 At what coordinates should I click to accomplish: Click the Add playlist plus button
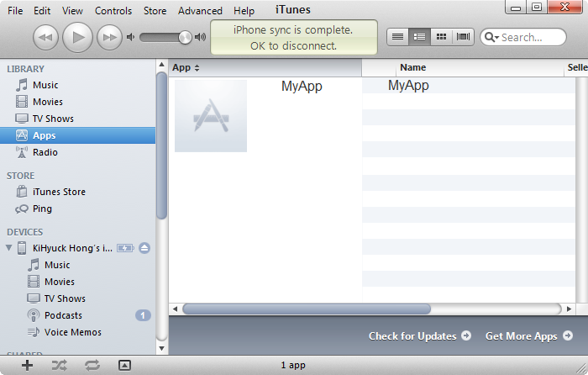27,365
